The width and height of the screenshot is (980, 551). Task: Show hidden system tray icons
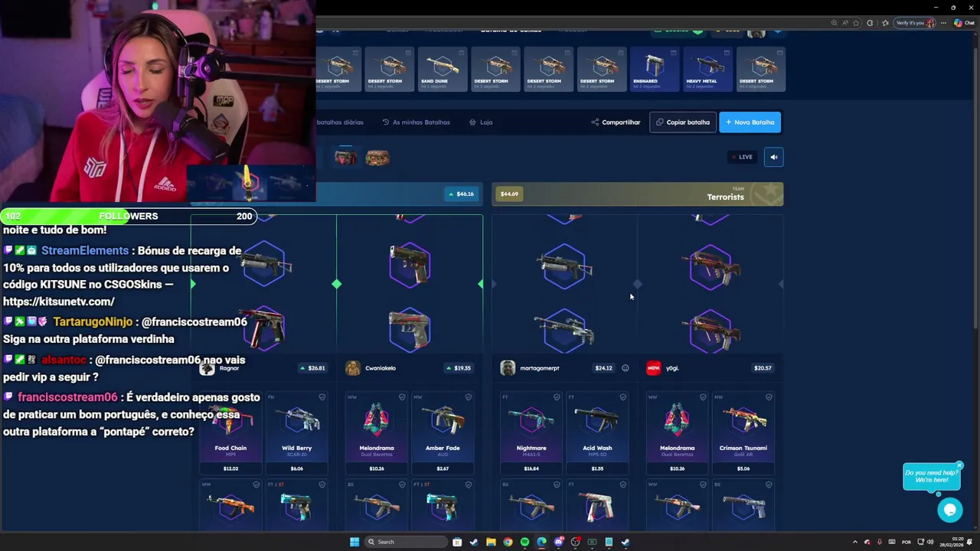click(855, 542)
